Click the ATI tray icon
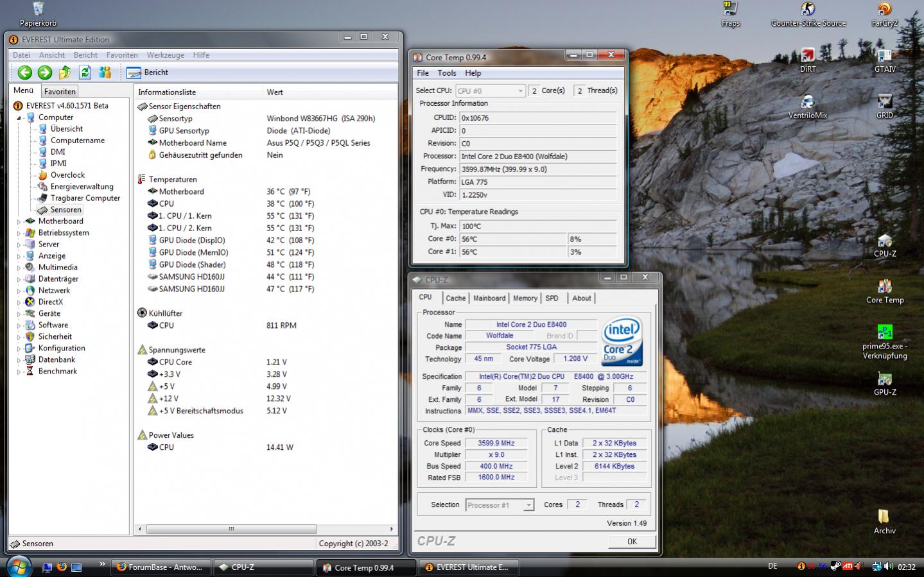Image resolution: width=924 pixels, height=577 pixels. coord(848,567)
